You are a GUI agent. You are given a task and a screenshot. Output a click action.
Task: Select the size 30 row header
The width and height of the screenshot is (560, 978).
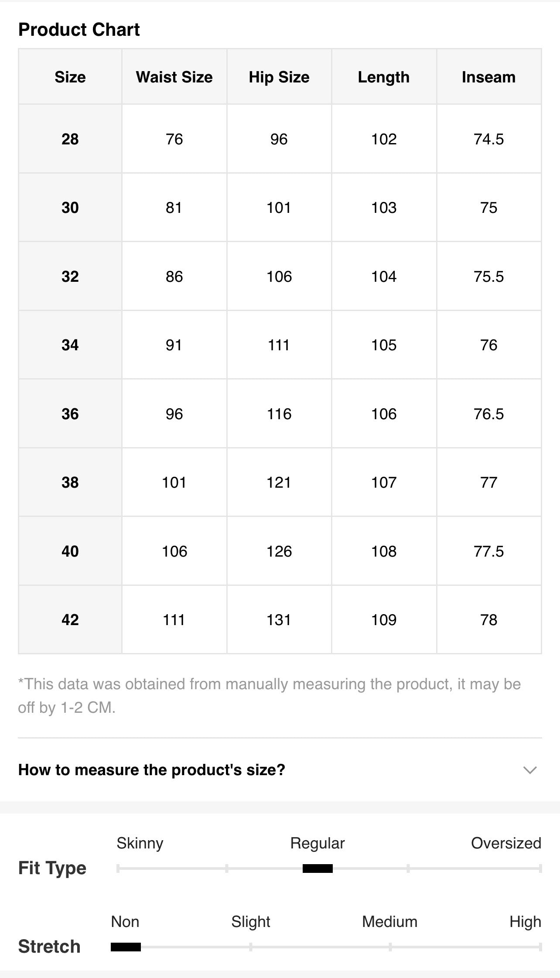coord(70,208)
